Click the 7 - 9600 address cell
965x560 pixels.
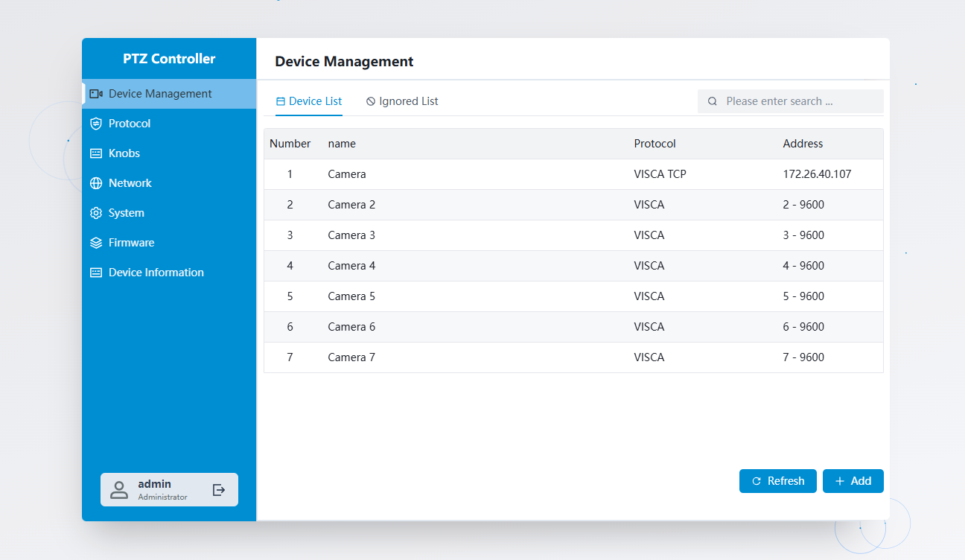[x=803, y=357]
